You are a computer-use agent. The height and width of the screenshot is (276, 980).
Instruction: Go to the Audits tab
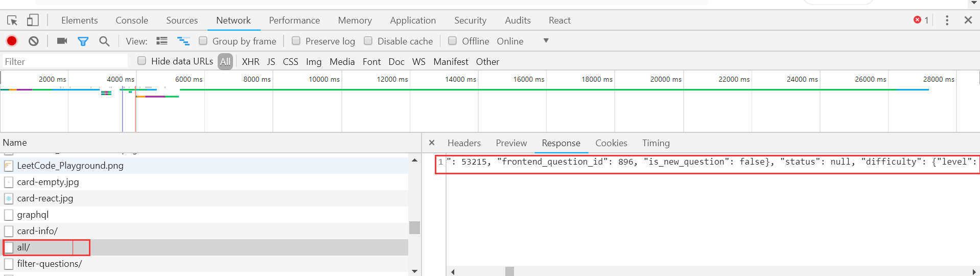tap(518, 20)
